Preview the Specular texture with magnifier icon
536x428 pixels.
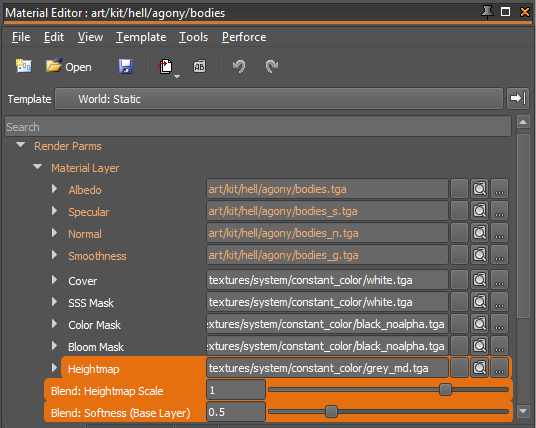tap(479, 211)
